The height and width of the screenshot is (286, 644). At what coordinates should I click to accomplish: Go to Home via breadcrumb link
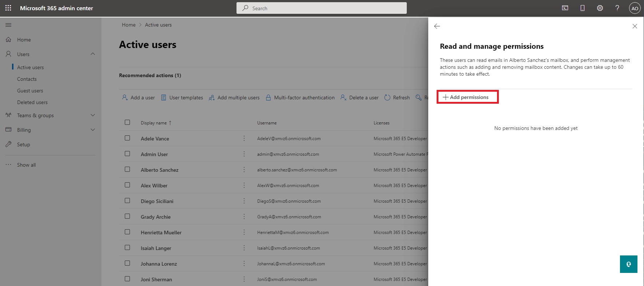click(129, 25)
